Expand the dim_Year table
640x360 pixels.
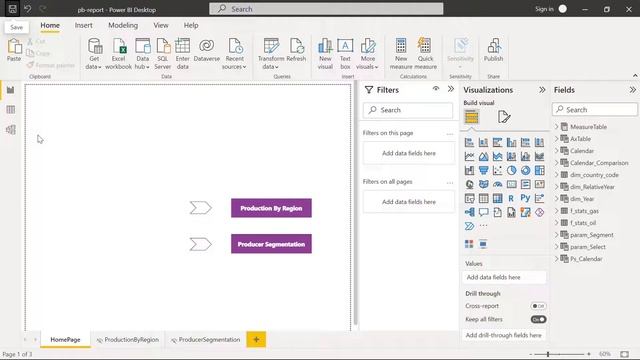pyautogui.click(x=557, y=199)
